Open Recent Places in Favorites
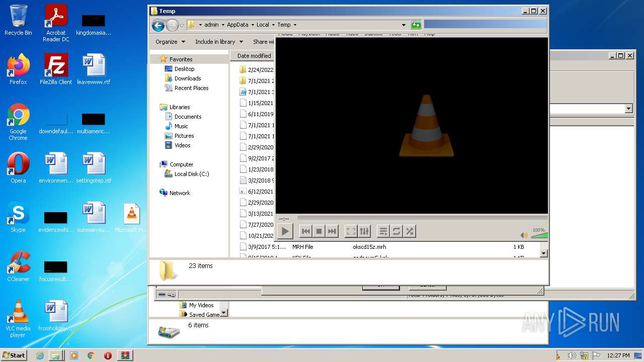 pos(191,88)
